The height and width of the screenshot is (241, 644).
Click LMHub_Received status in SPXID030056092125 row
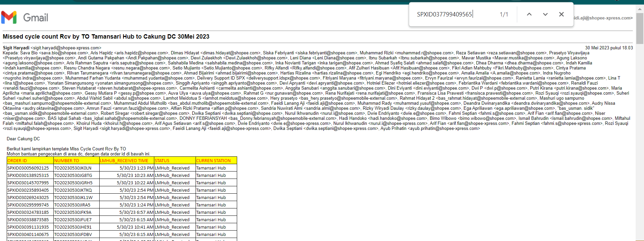[172, 168]
